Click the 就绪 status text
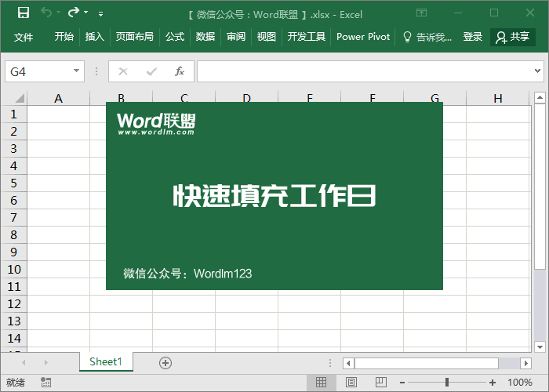549x392 pixels. pyautogui.click(x=16, y=383)
